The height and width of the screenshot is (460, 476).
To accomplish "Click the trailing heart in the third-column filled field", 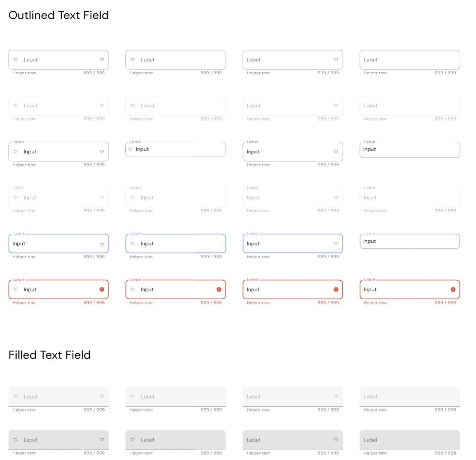I will pos(336,396).
